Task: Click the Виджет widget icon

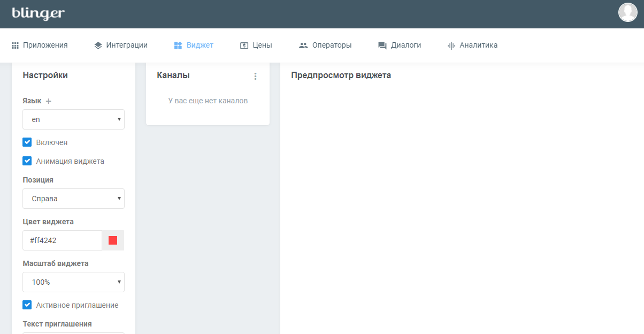Action: (178, 45)
